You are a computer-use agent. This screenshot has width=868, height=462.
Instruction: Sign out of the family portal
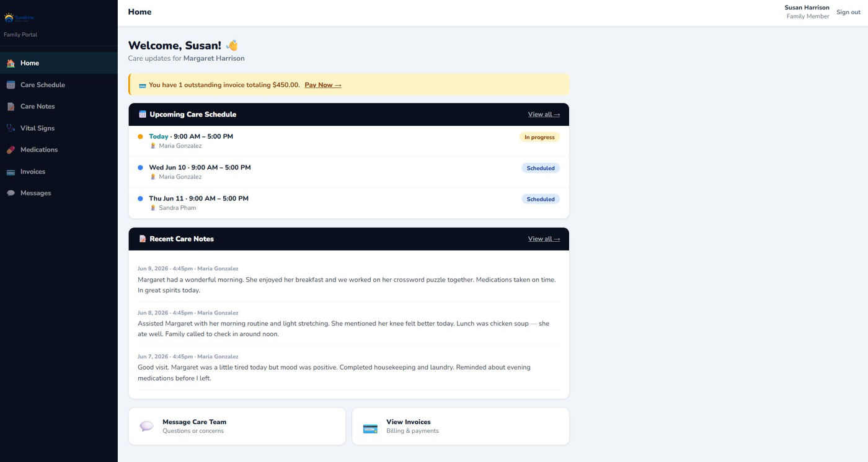pos(848,12)
